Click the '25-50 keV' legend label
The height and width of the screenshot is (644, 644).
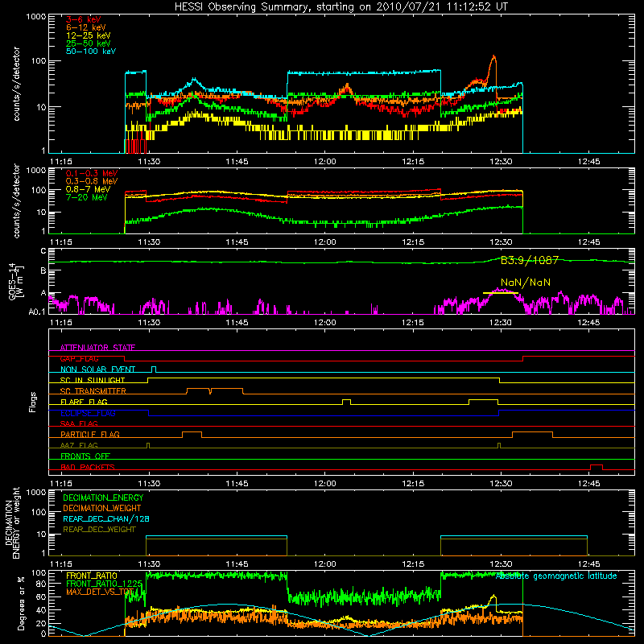[89, 43]
